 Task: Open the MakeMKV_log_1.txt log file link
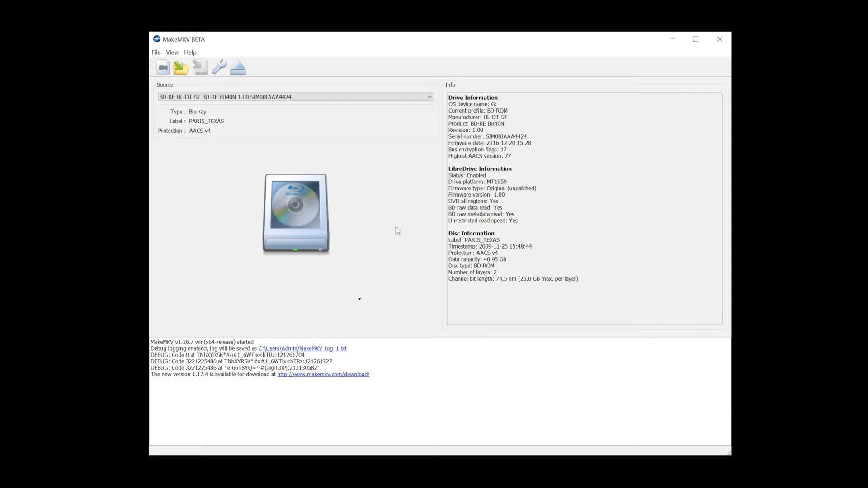302,348
